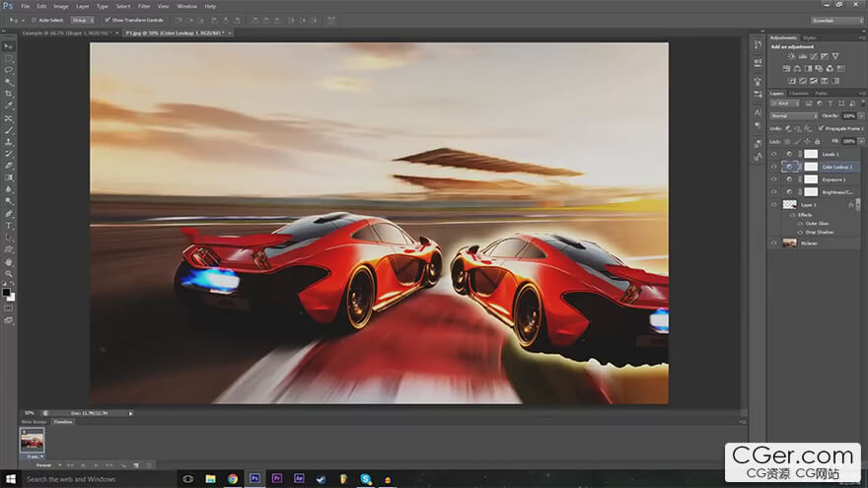Screen dimensions: 868x488
Task: Click the Windows taskbar search box
Action: (x=99, y=479)
